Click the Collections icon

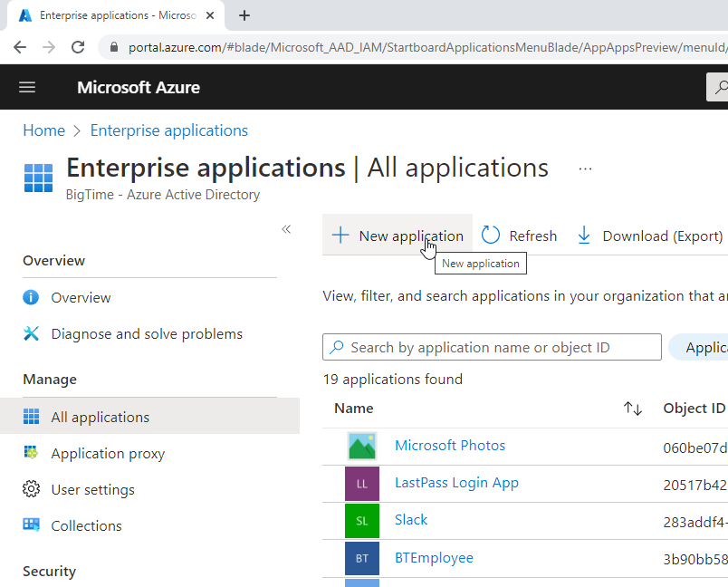[31, 524]
